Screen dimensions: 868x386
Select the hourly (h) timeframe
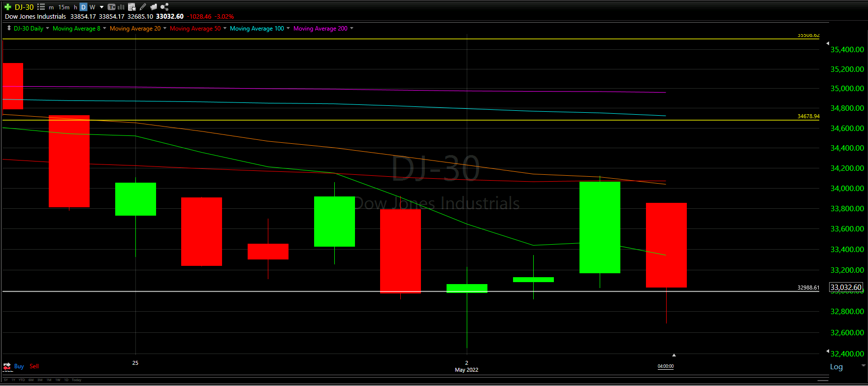[75, 7]
